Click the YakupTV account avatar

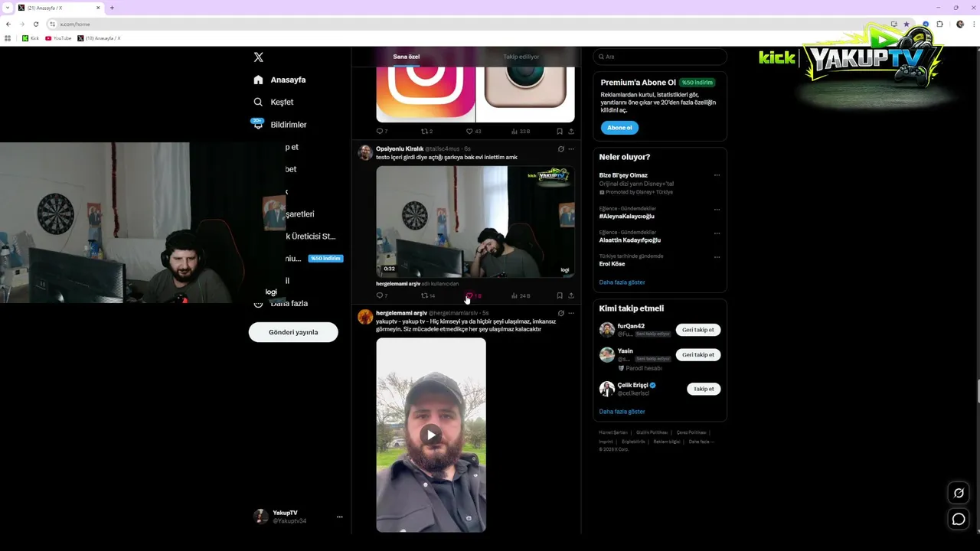261,517
